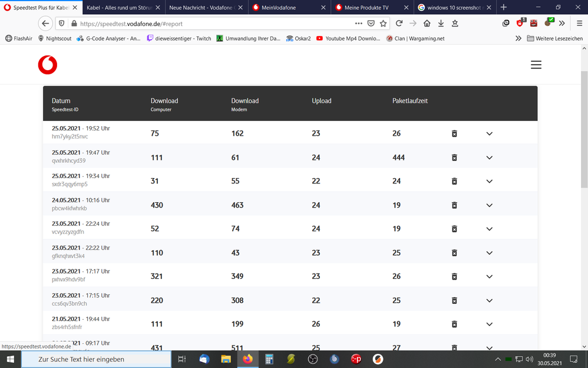Screen dimensions: 588x368
Task: Delete the speedtest entry pxhvx9hdv9bf
Action: (x=454, y=277)
